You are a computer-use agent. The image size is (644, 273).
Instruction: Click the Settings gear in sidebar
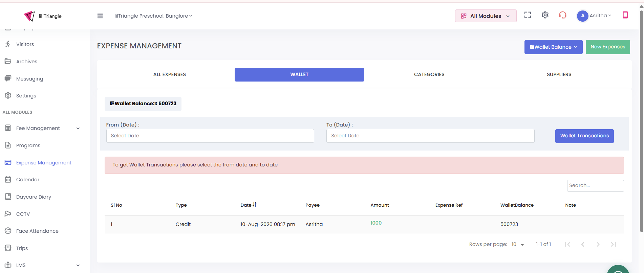(x=8, y=95)
